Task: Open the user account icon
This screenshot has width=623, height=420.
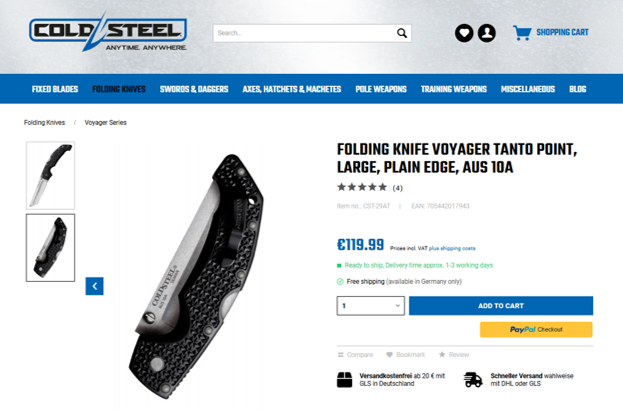Action: click(486, 33)
